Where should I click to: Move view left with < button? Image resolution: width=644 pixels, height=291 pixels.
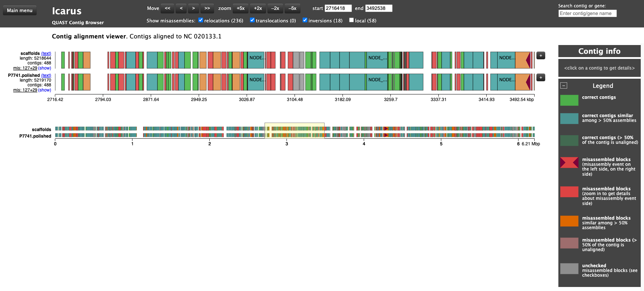point(181,8)
